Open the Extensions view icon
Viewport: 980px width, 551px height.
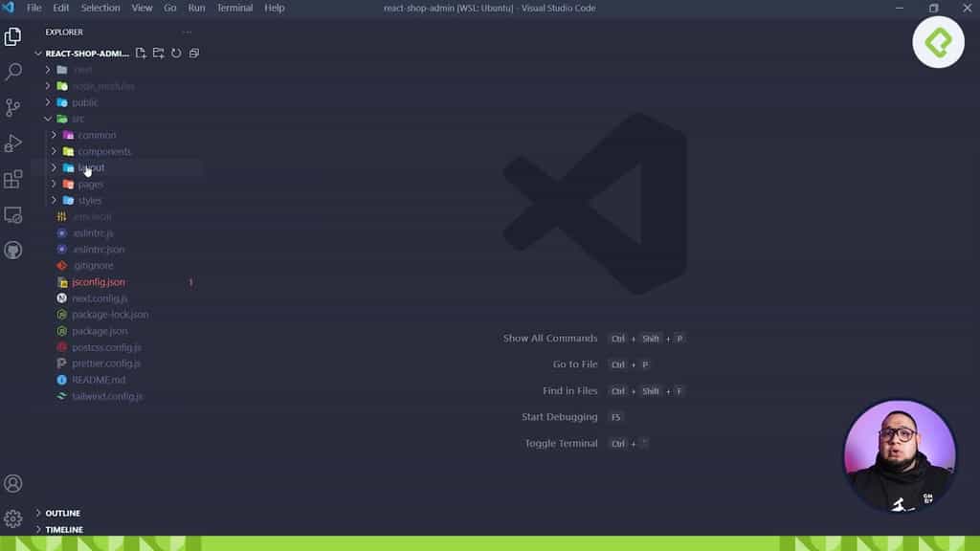13,179
